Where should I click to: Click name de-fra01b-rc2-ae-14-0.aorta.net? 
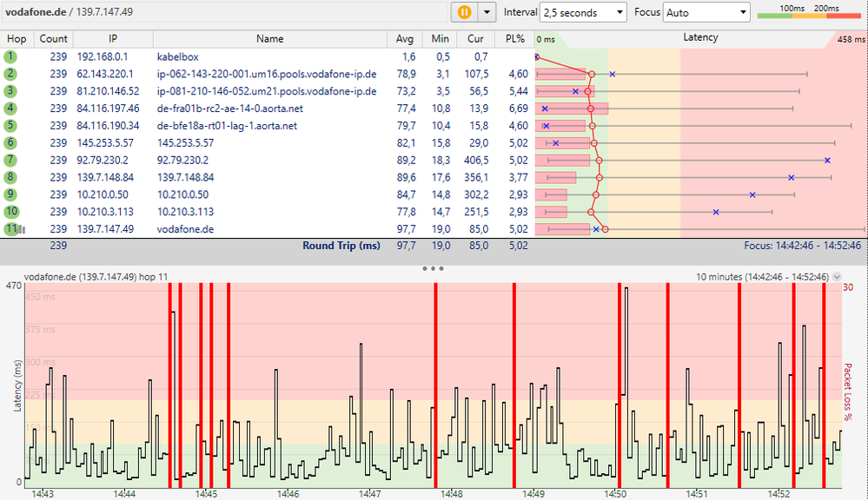[x=229, y=108]
